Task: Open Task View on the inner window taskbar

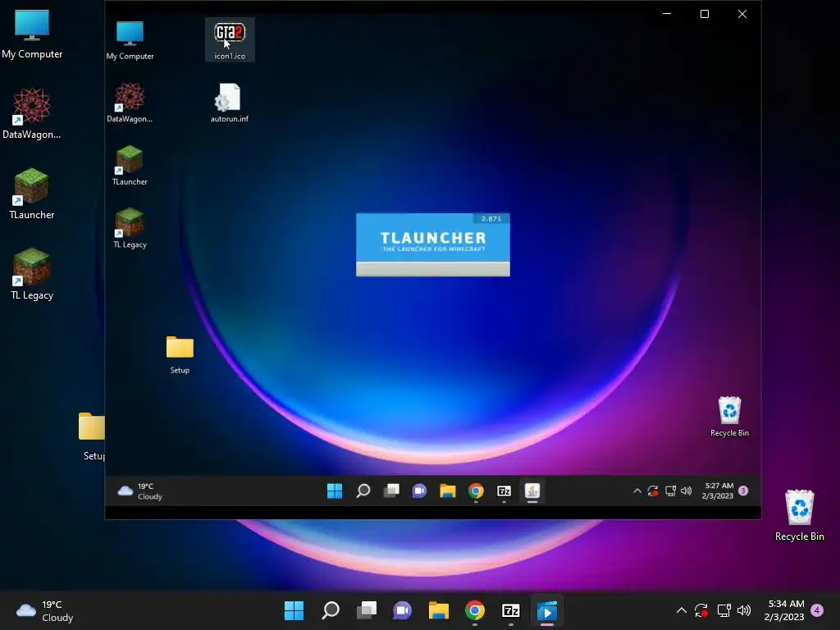Action: pos(391,491)
